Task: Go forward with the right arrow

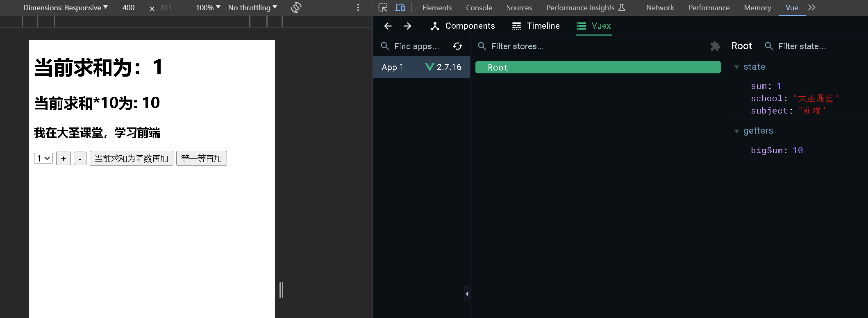Action: [x=407, y=26]
